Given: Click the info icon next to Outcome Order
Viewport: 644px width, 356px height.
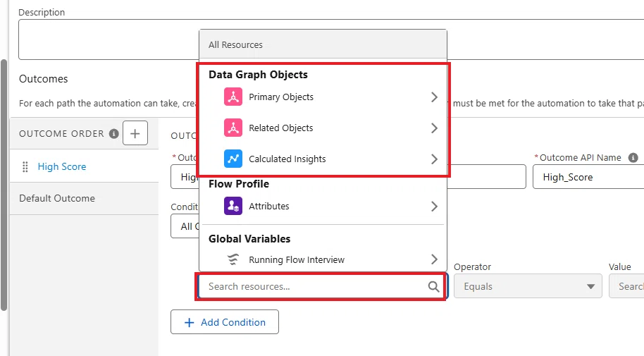Looking at the screenshot, I should (113, 134).
